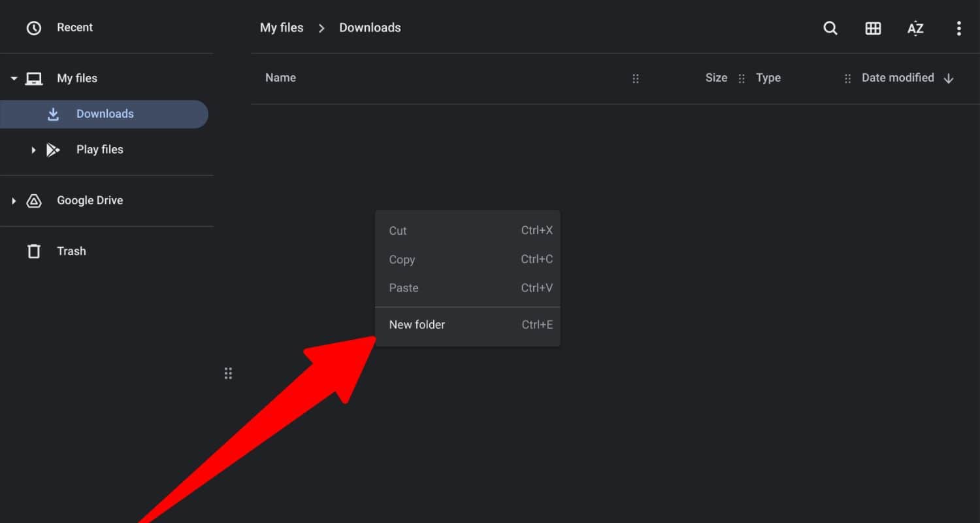Click the search magnifier icon
The image size is (980, 523).
pyautogui.click(x=830, y=28)
